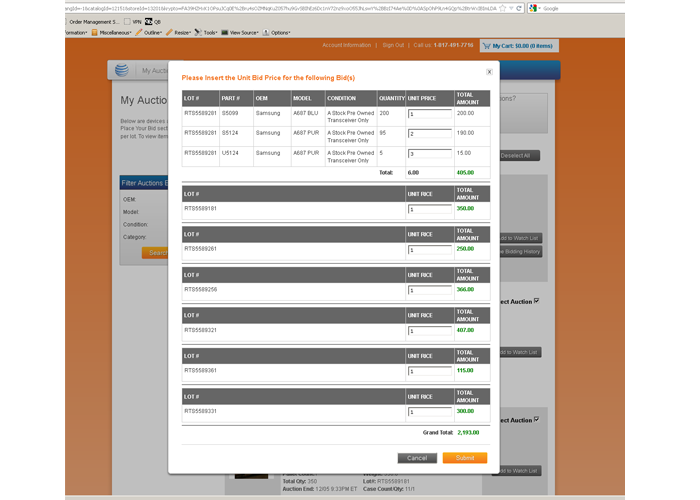Screen dimensions: 700x500
Task: Open the QB bookmark
Action: pyautogui.click(x=153, y=21)
